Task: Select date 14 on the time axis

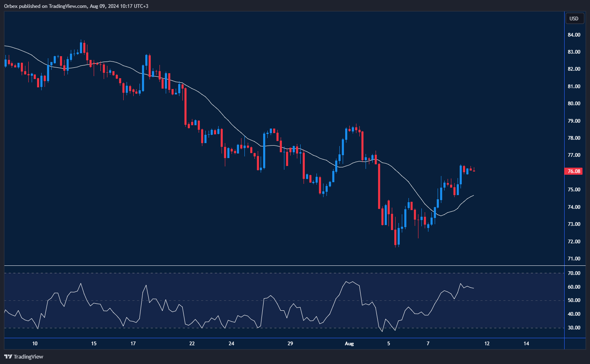Action: pyautogui.click(x=526, y=344)
